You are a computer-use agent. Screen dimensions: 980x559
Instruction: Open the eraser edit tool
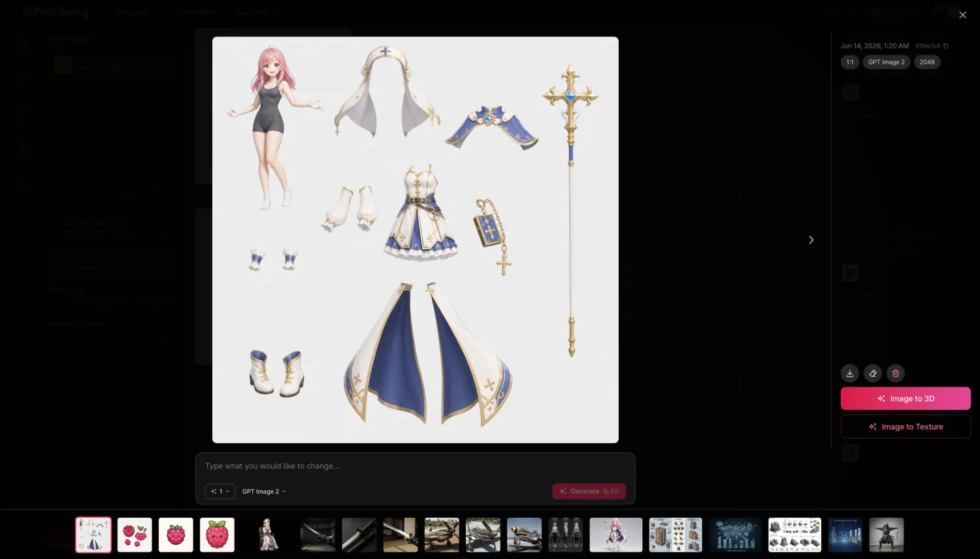(x=873, y=374)
